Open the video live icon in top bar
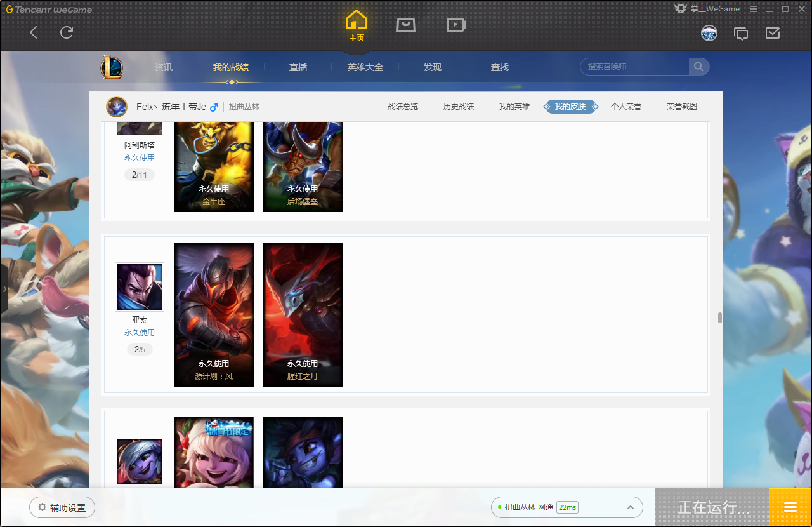812x527 pixels. coord(456,25)
